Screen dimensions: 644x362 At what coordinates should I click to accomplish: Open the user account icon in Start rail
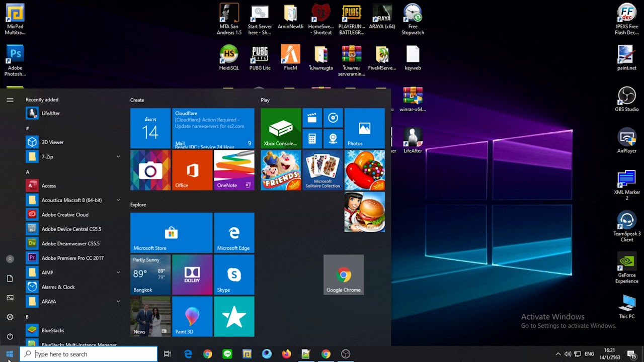10,259
